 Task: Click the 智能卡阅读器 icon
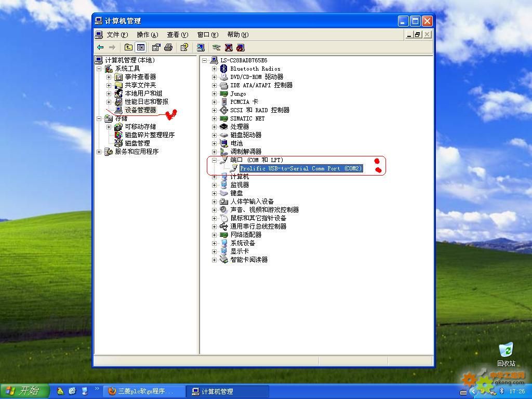click(223, 260)
